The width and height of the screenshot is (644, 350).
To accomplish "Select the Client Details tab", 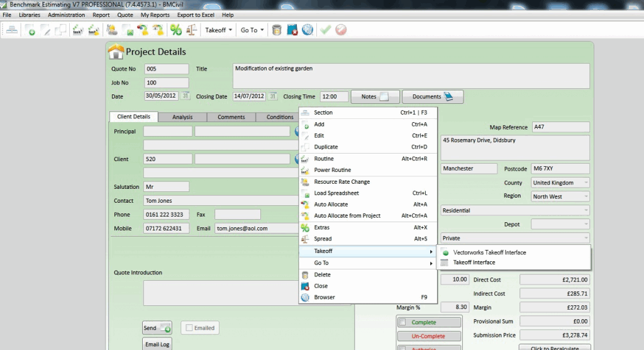I will pos(134,116).
